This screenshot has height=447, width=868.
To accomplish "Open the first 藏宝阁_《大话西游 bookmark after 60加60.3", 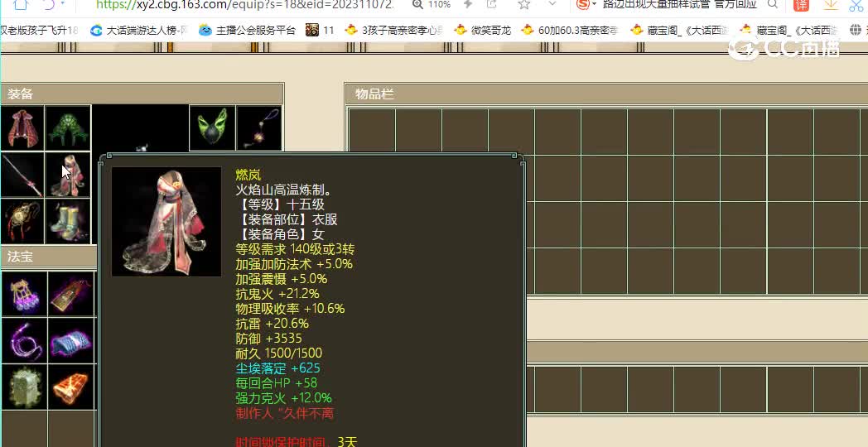I will (679, 30).
